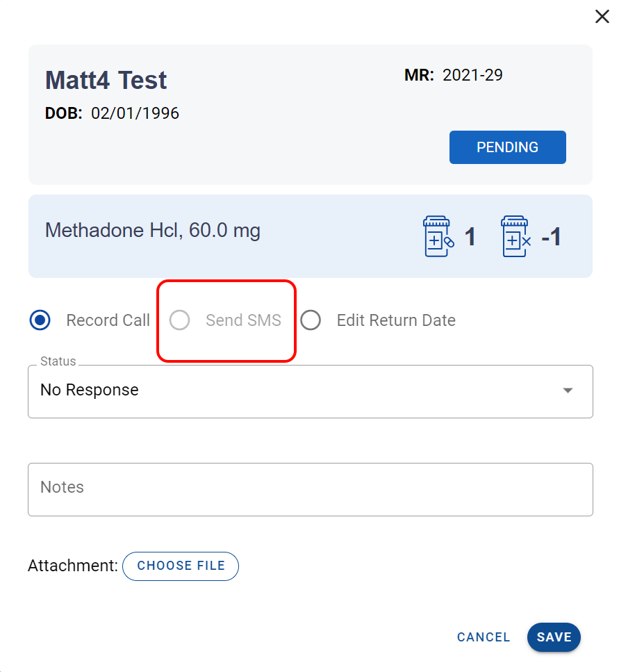Screen dimensions: 619x672
Task: Click the date of birth 02/01/1996
Action: pyautogui.click(x=135, y=113)
